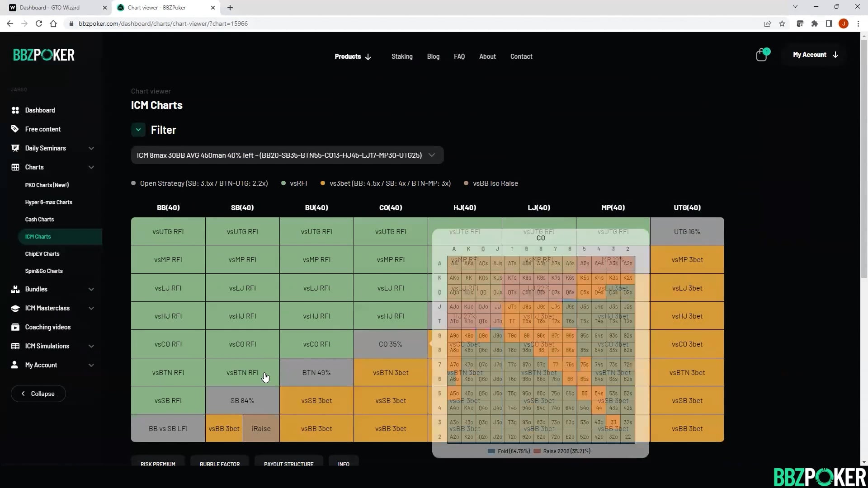Collapse the Filter section chevron

point(138,130)
